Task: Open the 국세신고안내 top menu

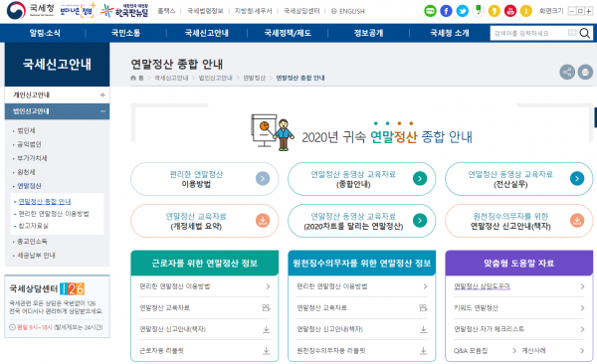Action: pos(207,33)
